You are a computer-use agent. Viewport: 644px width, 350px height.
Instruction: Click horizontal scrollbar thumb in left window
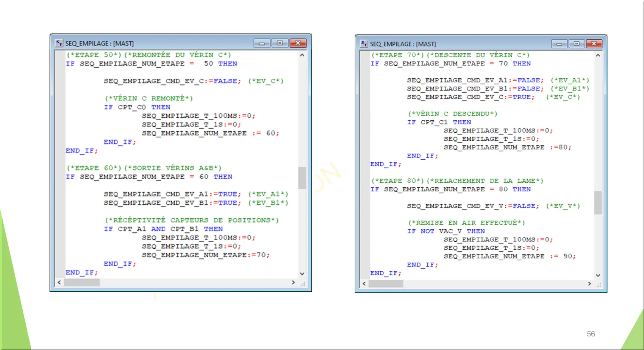82,283
